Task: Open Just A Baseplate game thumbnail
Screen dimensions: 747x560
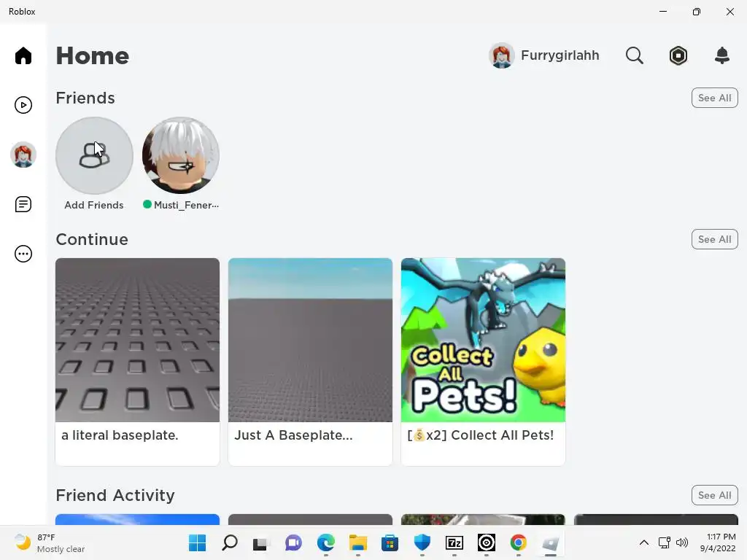Action: point(310,340)
